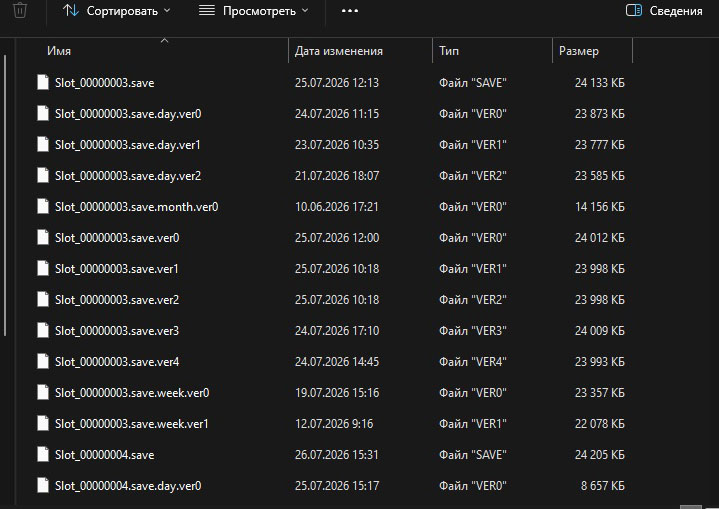
Task: Select the Slot_00000003.save.day.ver2 file name
Action: [x=128, y=176]
